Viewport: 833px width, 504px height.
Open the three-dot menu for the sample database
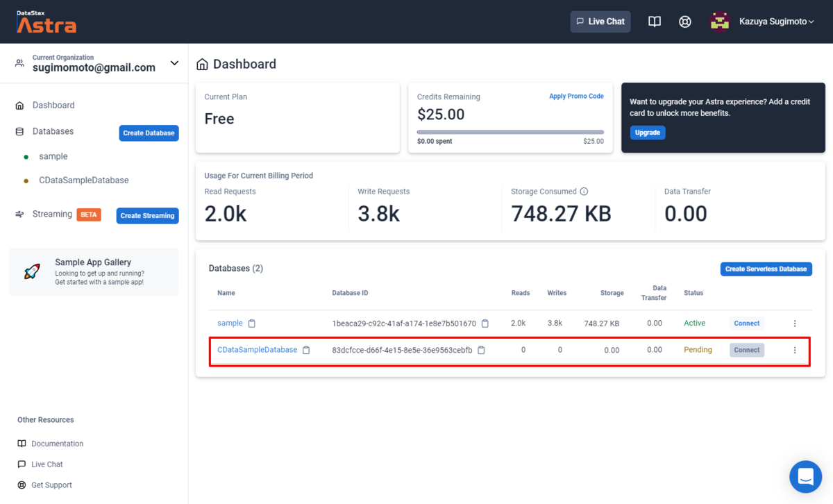coord(794,323)
